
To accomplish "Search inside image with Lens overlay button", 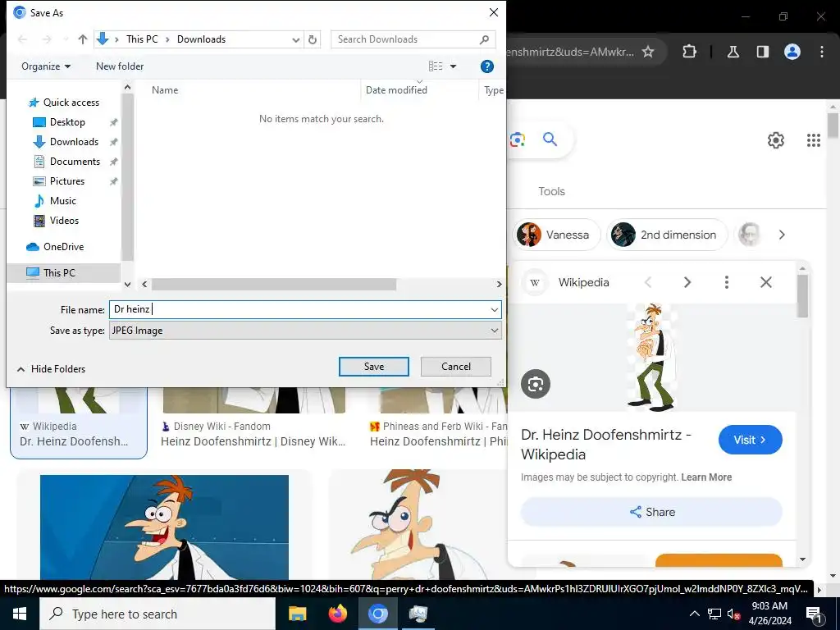I will click(x=536, y=384).
